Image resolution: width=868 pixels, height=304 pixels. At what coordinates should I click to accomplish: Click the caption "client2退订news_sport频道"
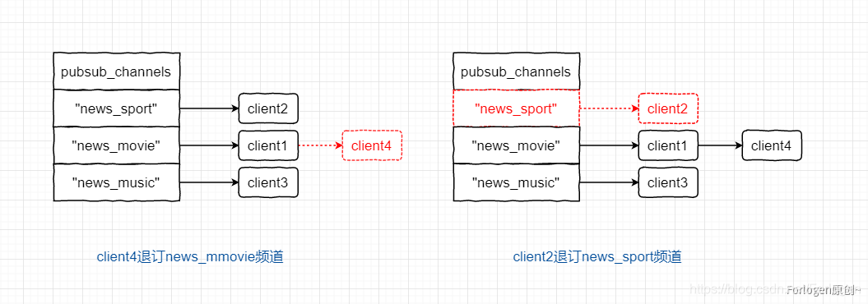[x=597, y=257]
